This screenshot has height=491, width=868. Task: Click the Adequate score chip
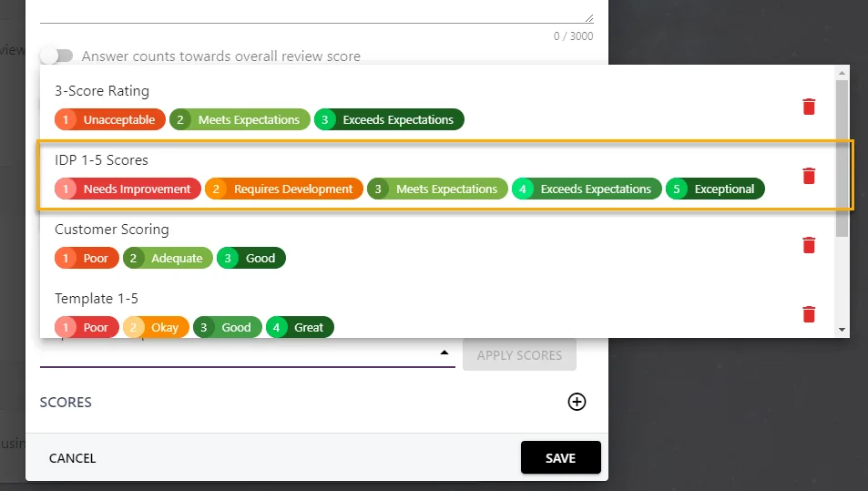pyautogui.click(x=168, y=258)
